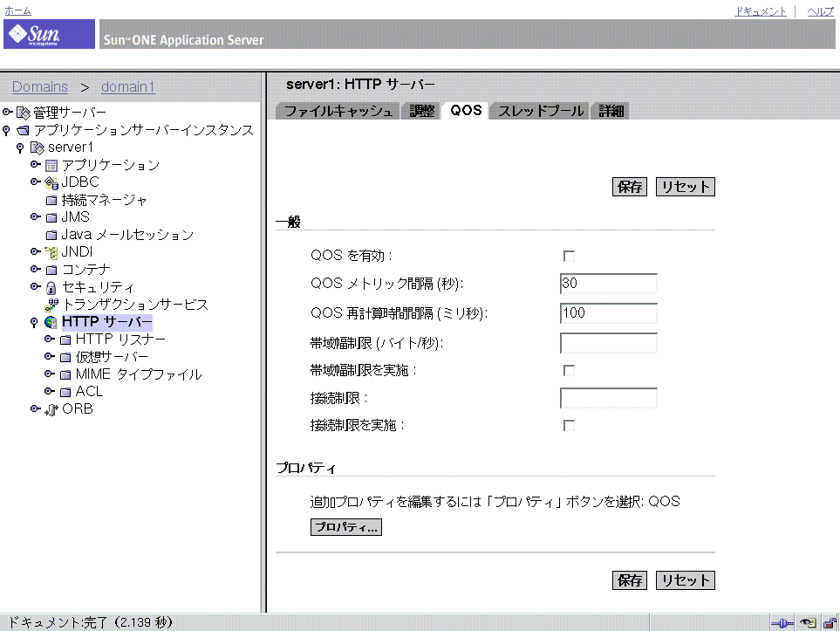Image resolution: width=840 pixels, height=631 pixels.
Task: Expand the ACL tree node
Action: (50, 391)
